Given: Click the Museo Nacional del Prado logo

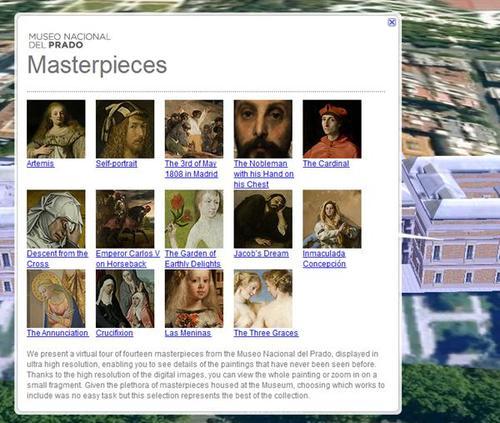Looking at the screenshot, I should pos(69,41).
